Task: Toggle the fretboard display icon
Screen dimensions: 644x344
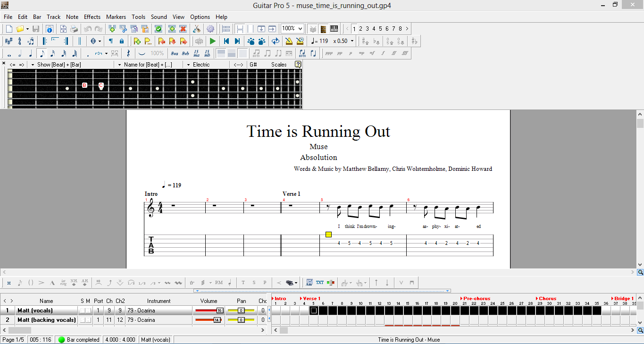Action: tap(323, 29)
